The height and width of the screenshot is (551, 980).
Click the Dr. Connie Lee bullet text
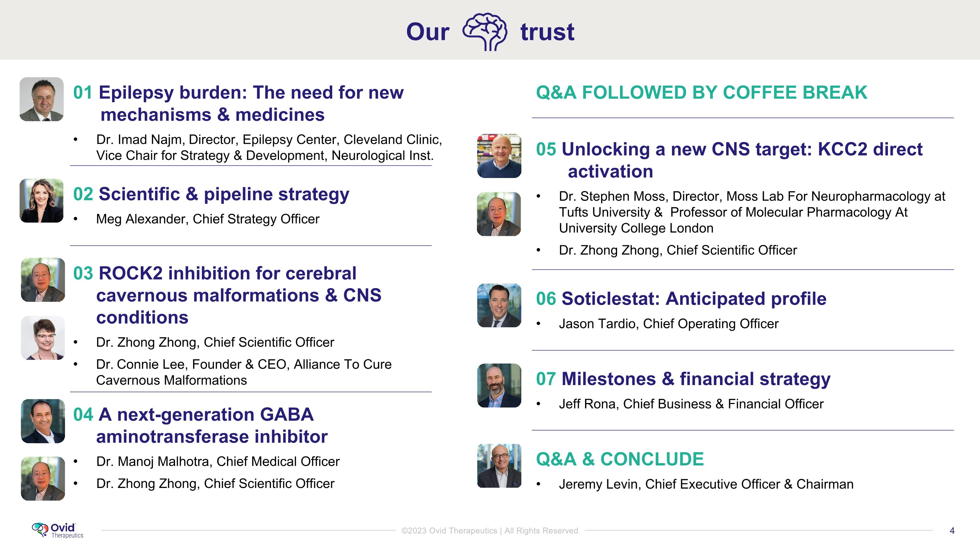pos(243,372)
